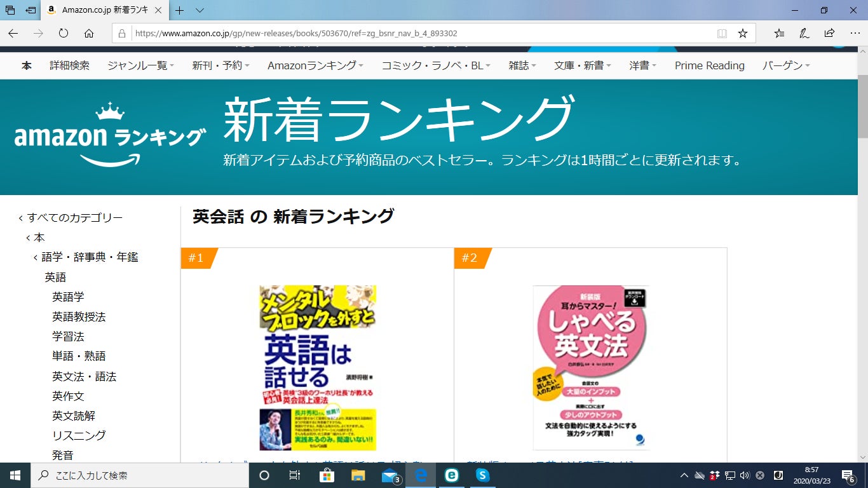
Task: Open the 英語学 category link
Action: pyautogui.click(x=68, y=297)
